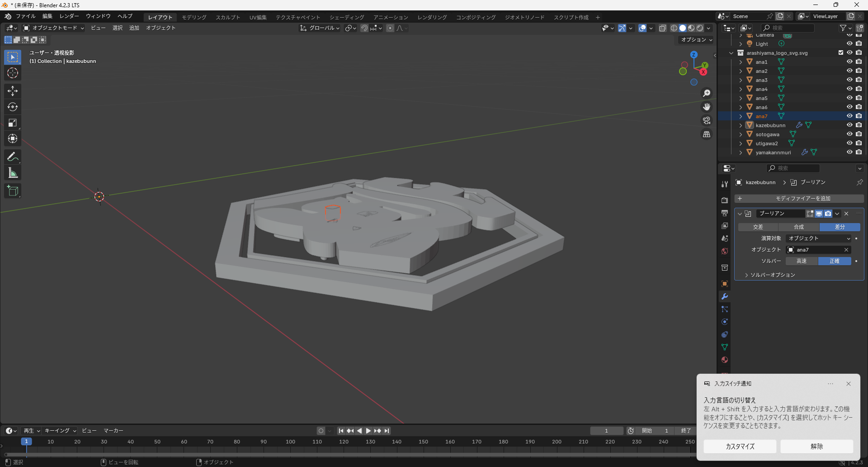Viewport: 868px width, 467px height.
Task: Select the Measure ruler tool
Action: pyautogui.click(x=13, y=173)
